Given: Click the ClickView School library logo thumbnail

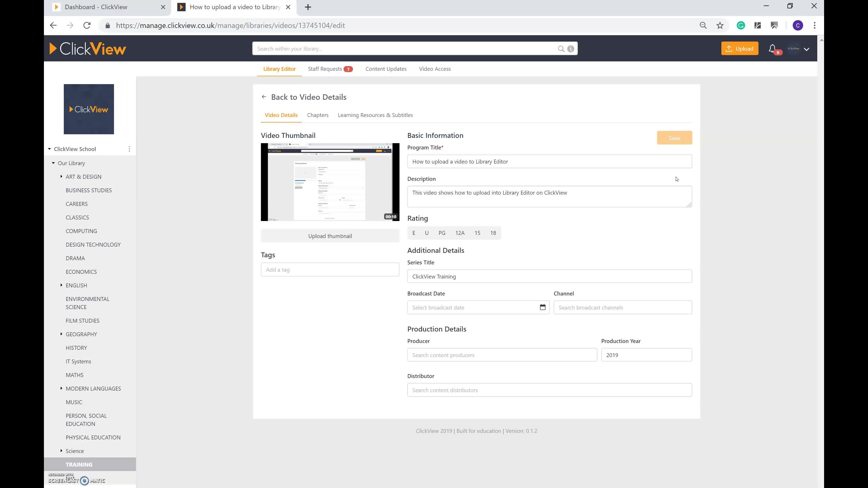Looking at the screenshot, I should point(89,109).
